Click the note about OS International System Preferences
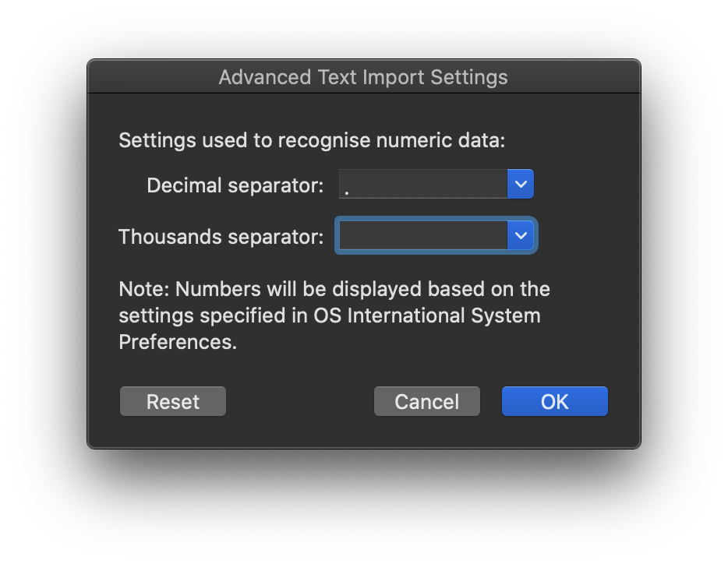This screenshot has height=564, width=728. click(x=334, y=315)
